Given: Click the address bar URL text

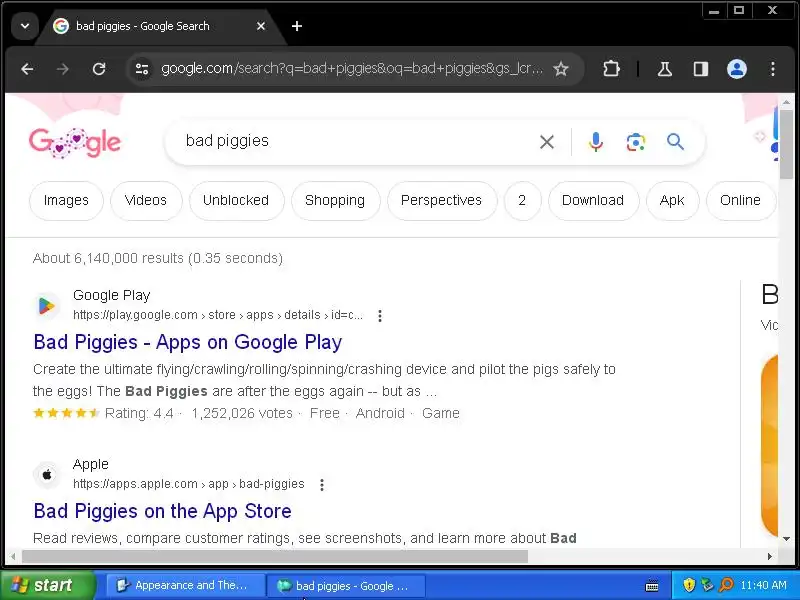Looking at the screenshot, I should (x=352, y=69).
